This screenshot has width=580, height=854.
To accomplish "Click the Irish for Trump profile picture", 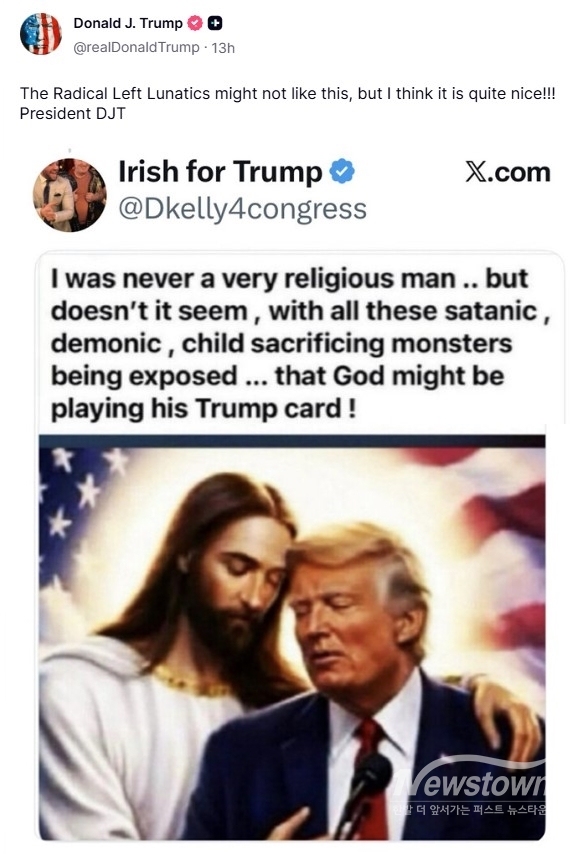I will tap(70, 195).
